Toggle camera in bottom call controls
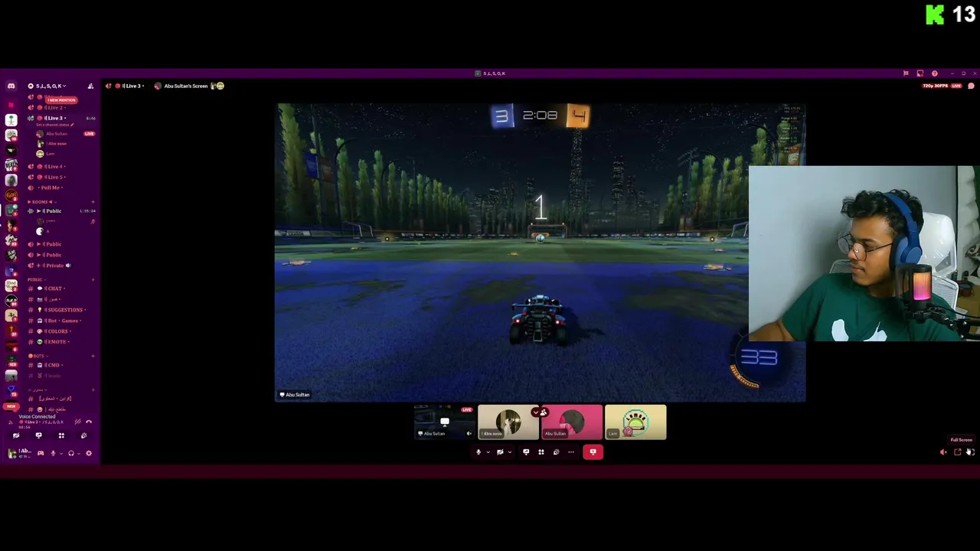 (x=500, y=452)
